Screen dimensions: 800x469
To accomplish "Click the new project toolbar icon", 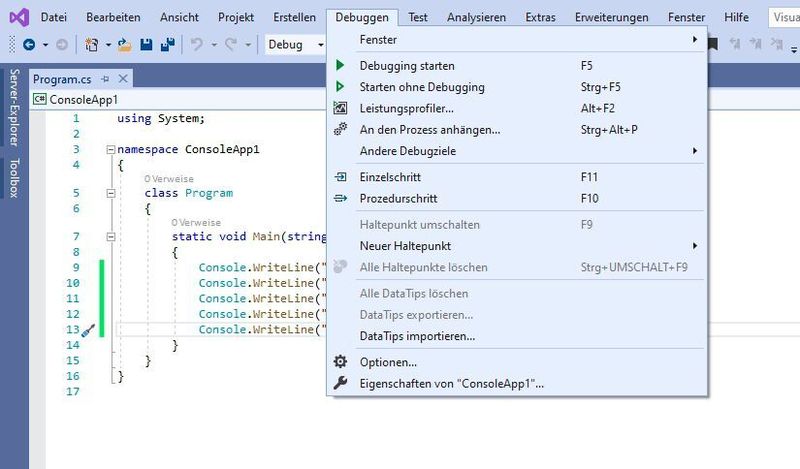I will [91, 45].
